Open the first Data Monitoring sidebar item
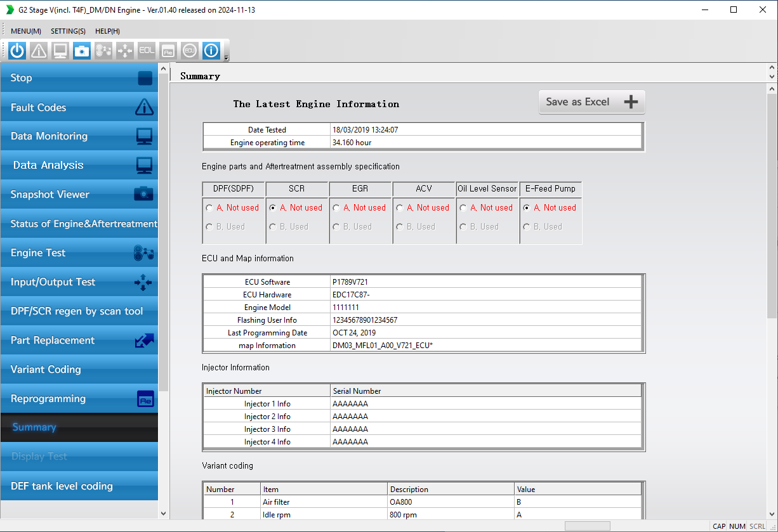778x532 pixels. click(79, 136)
